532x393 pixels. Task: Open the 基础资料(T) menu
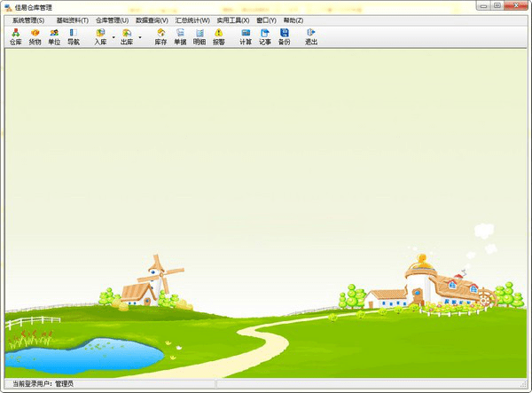(x=73, y=20)
